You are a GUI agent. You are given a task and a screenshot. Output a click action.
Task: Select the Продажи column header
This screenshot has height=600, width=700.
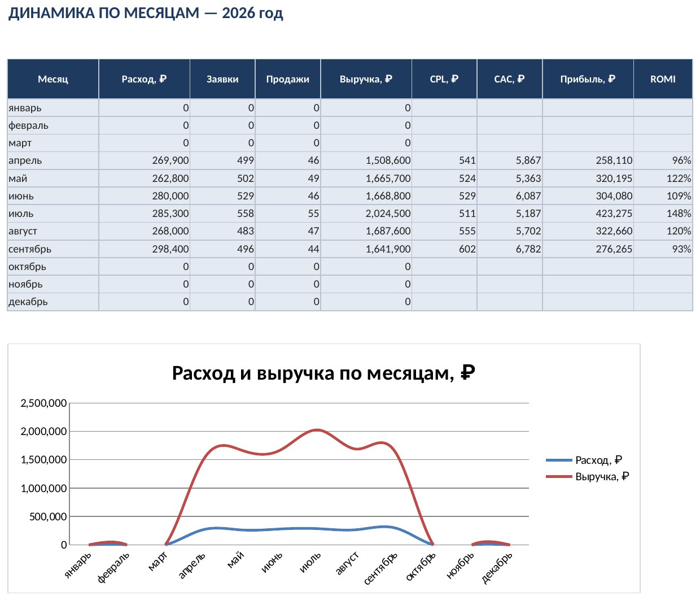(288, 79)
